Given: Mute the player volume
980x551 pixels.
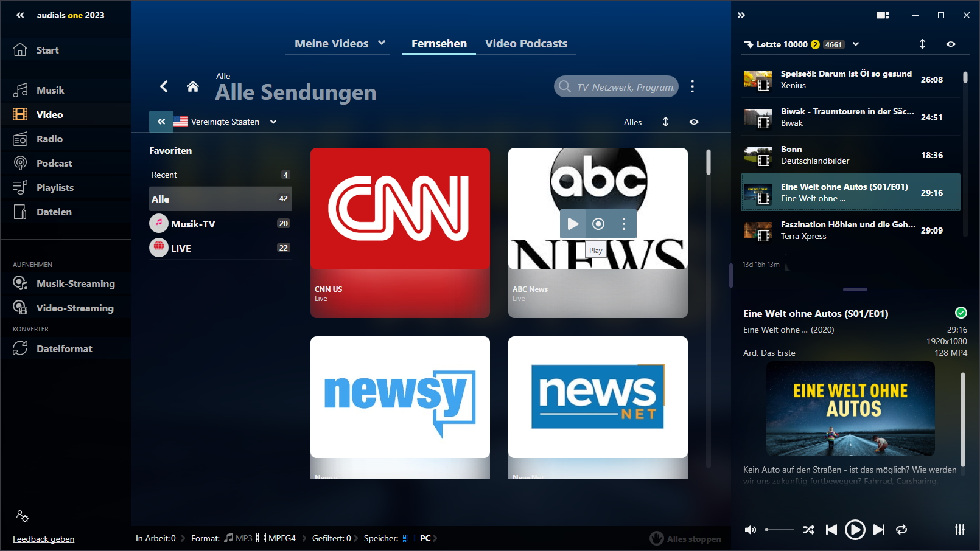Looking at the screenshot, I should tap(751, 530).
